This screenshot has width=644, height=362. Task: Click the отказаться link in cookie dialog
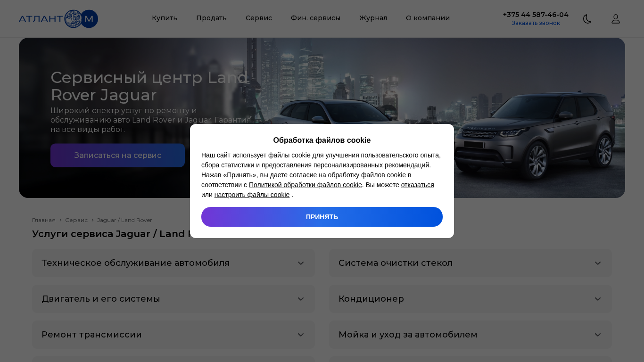click(x=417, y=185)
